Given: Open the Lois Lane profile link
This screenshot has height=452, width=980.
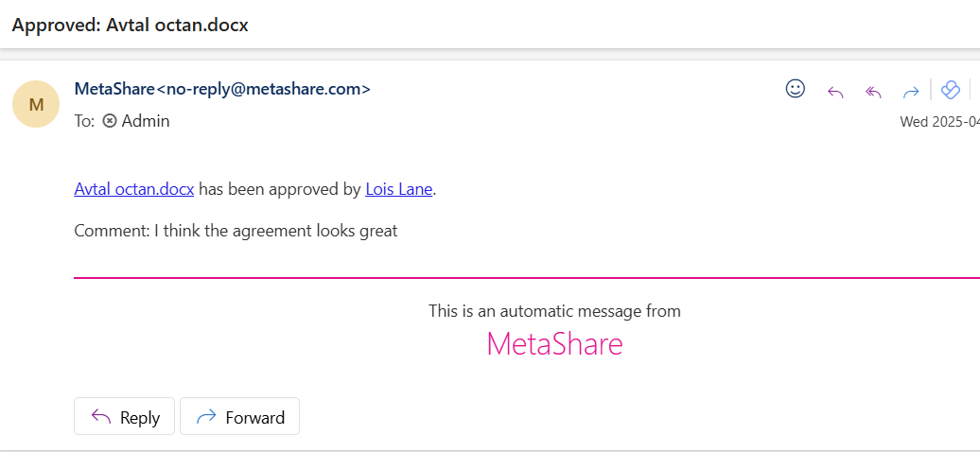Looking at the screenshot, I should 399,189.
